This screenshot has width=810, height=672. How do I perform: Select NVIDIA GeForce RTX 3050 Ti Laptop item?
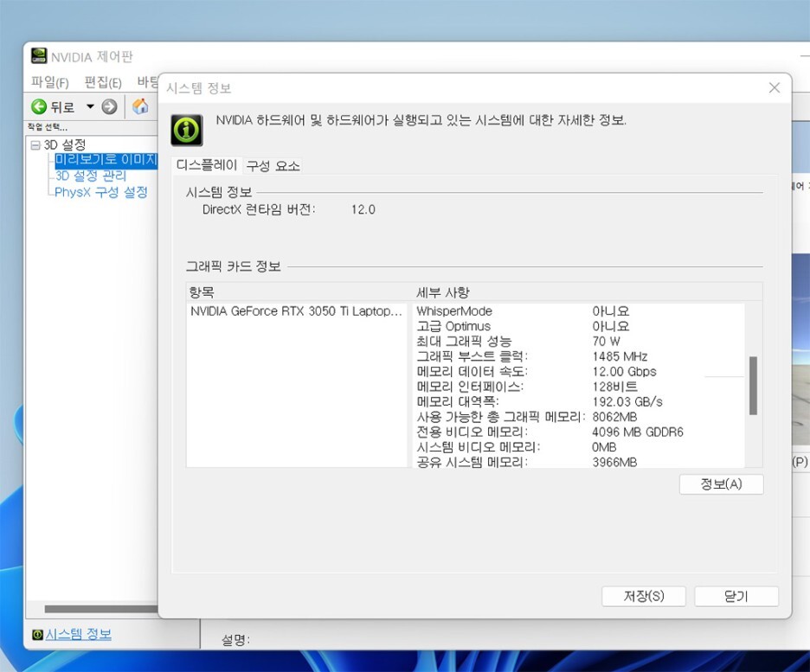(296, 311)
